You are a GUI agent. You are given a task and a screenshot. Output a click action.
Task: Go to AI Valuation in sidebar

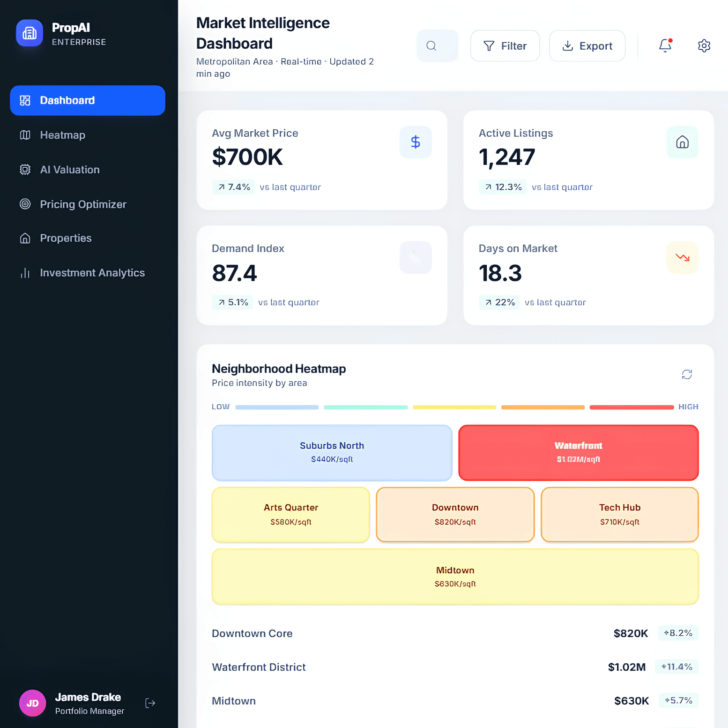click(x=69, y=170)
